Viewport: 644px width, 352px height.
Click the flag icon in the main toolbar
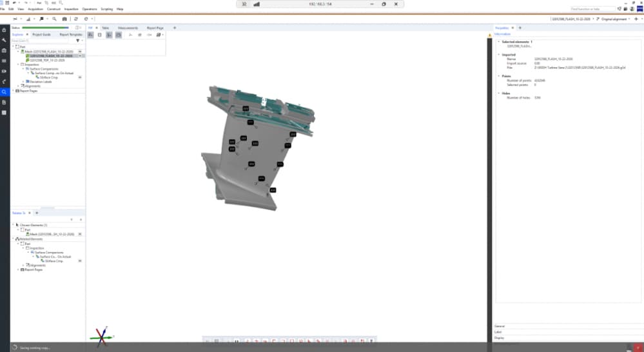[41, 19]
